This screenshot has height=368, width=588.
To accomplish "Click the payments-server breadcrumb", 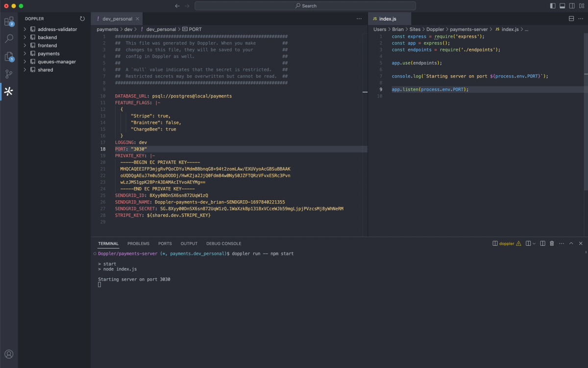I will coord(469,29).
